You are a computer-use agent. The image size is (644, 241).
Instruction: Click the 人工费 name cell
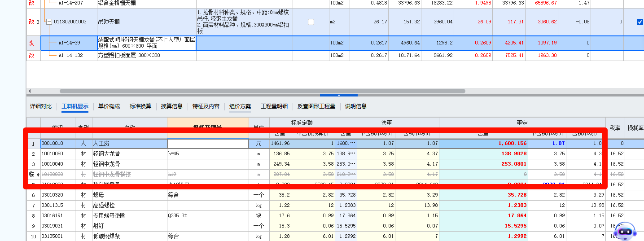point(129,143)
